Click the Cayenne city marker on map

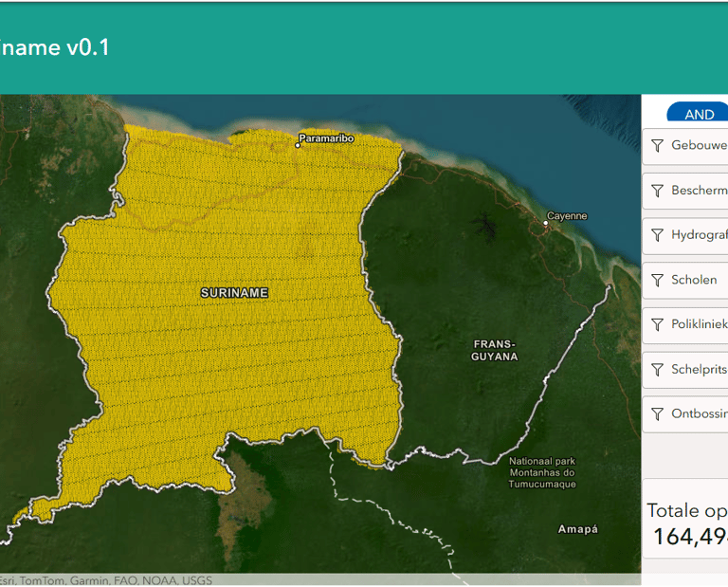coord(546,223)
